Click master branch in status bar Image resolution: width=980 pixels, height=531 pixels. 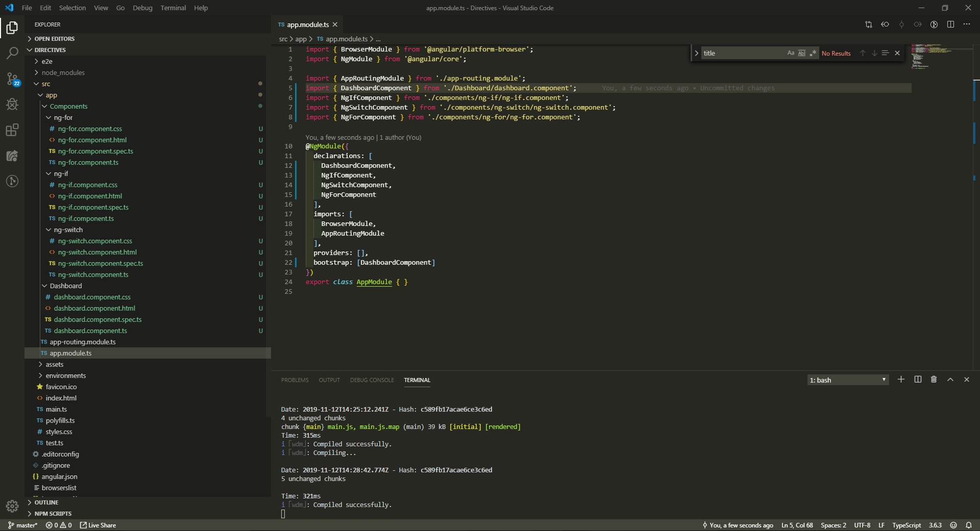tap(23, 525)
